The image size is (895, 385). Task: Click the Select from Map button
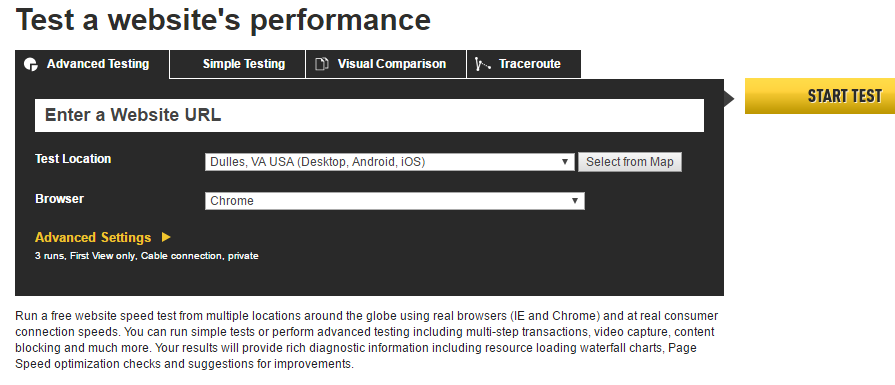point(630,162)
